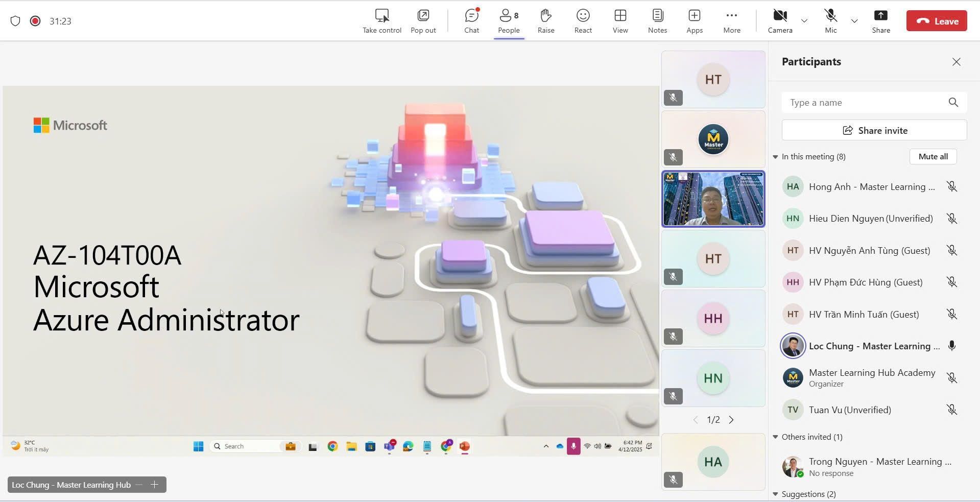Raise your hand
This screenshot has width=980, height=502.
click(x=546, y=21)
